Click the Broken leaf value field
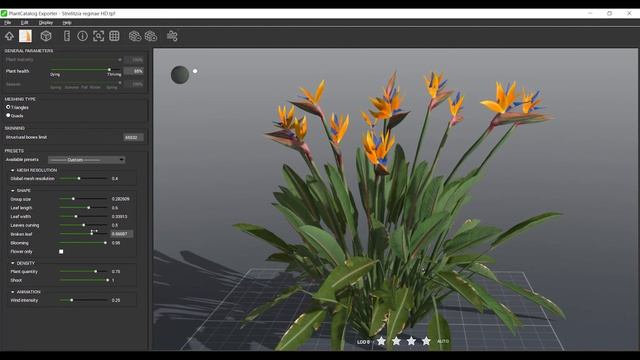640x360 pixels. (122, 234)
